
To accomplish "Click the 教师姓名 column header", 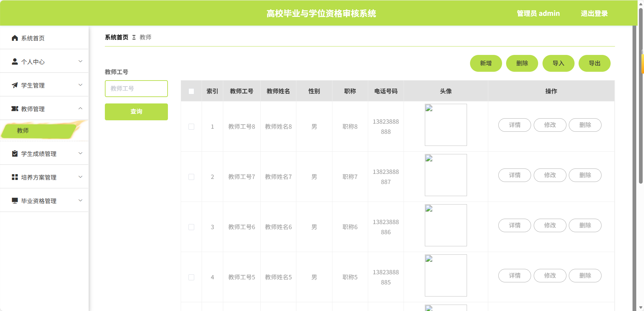I will pyautogui.click(x=278, y=91).
